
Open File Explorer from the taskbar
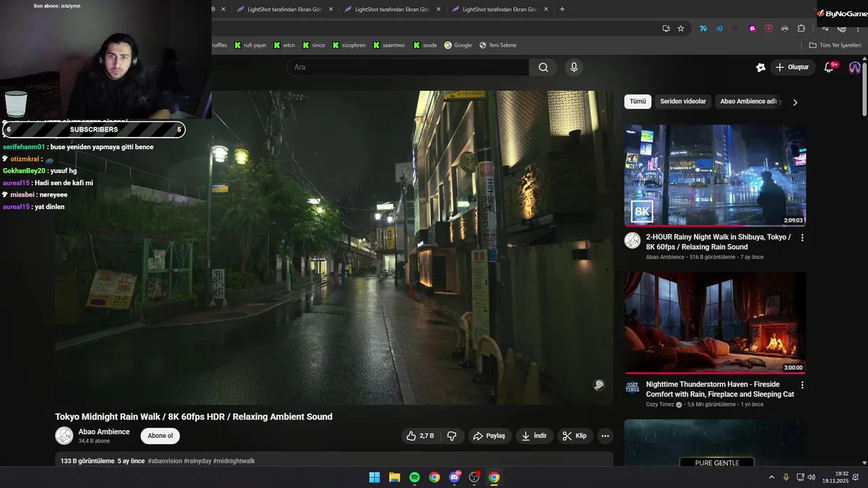pos(395,477)
